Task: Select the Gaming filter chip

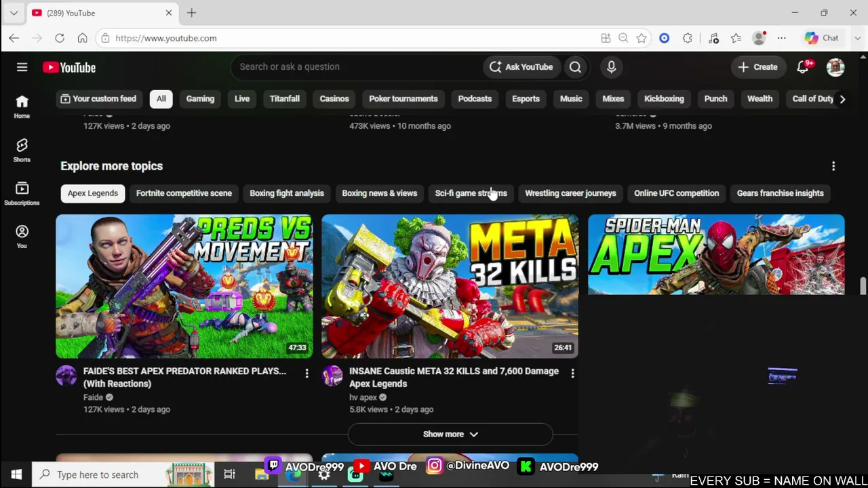Action: click(200, 99)
